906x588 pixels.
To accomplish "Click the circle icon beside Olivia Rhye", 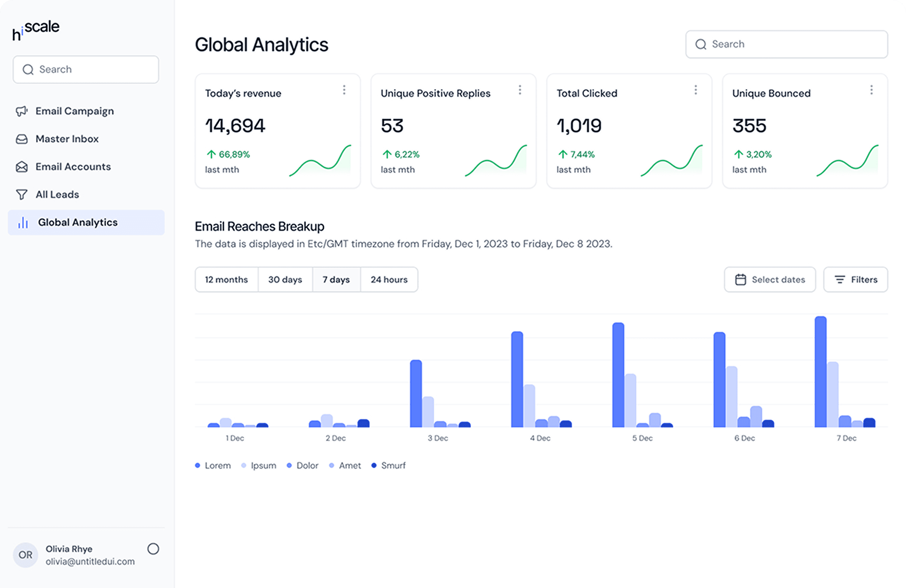I will [x=153, y=549].
